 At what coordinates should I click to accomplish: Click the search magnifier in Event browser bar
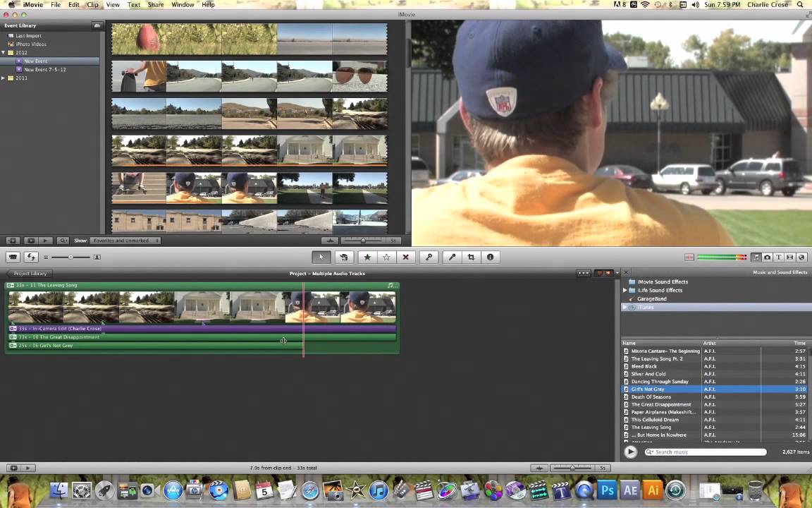coord(63,241)
